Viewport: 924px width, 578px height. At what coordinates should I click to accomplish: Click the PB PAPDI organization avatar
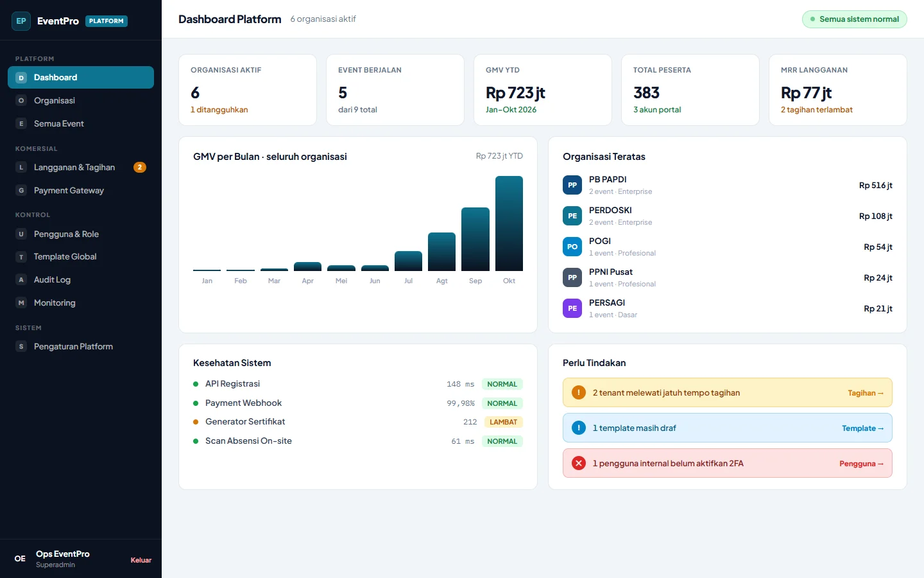(572, 185)
